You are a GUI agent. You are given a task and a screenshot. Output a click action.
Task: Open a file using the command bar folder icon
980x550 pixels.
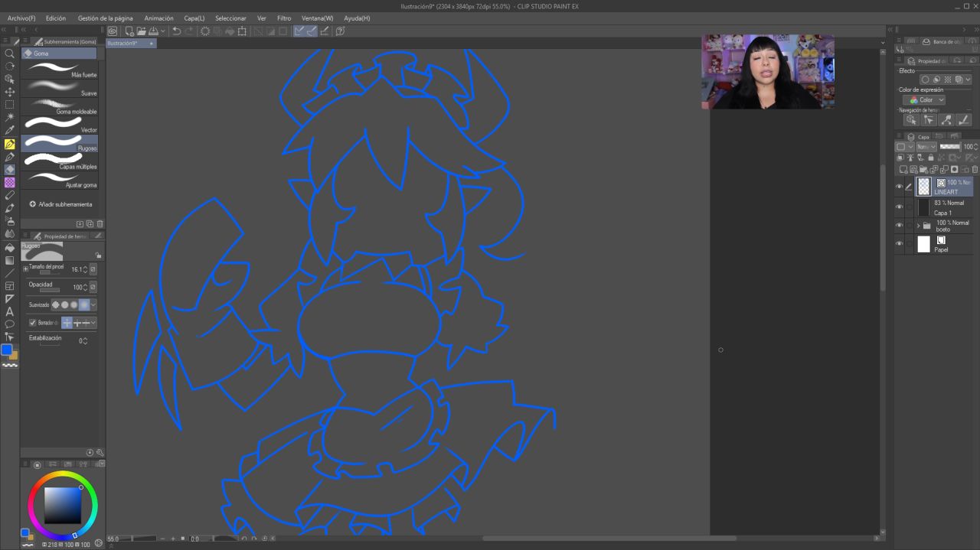tap(142, 31)
